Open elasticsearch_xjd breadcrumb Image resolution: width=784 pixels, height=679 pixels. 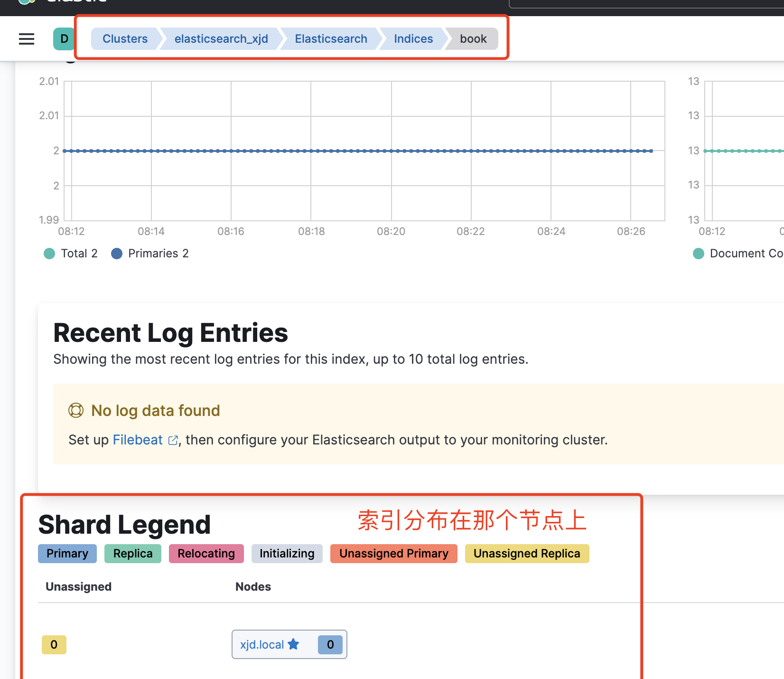coord(221,39)
